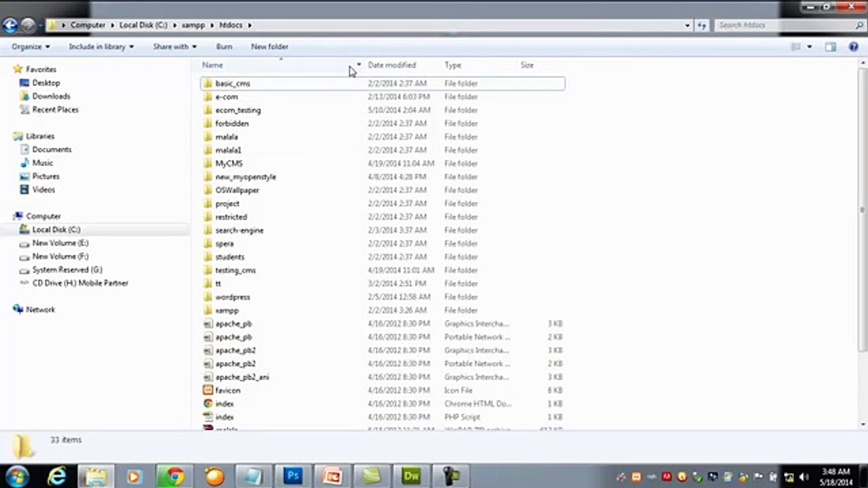Click the Windows Explorer taskbar icon

(x=96, y=476)
